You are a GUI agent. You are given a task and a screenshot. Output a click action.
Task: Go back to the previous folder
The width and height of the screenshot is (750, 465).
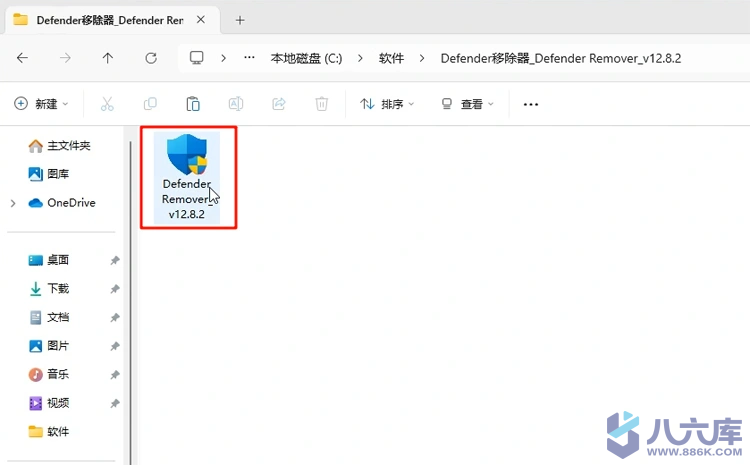(22, 58)
